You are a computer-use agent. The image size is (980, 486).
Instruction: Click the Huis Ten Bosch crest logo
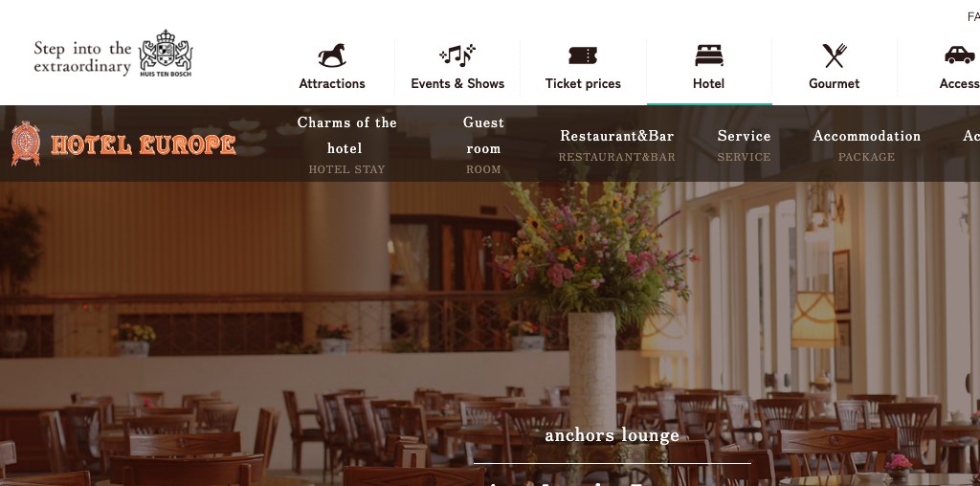tap(166, 54)
